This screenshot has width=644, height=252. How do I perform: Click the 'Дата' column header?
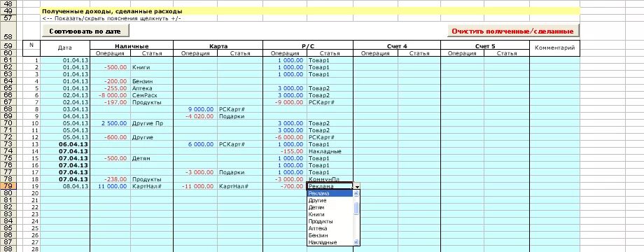(x=65, y=48)
